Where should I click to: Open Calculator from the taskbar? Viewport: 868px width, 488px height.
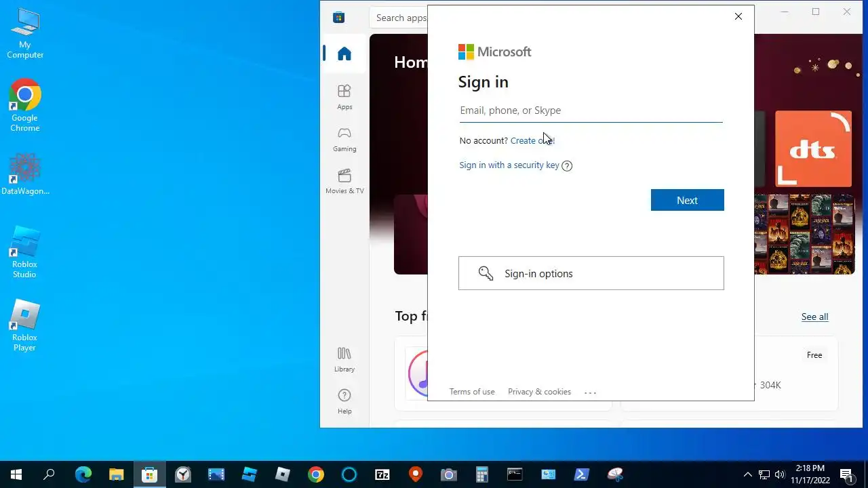pyautogui.click(x=482, y=474)
